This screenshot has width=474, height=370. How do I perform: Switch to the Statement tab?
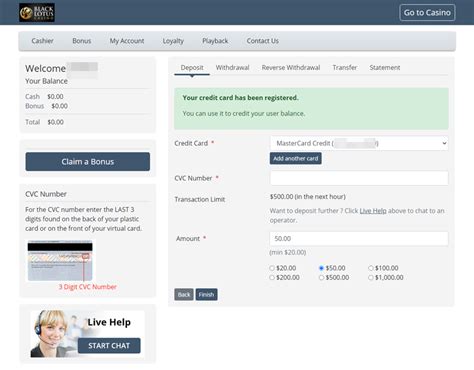[385, 68]
